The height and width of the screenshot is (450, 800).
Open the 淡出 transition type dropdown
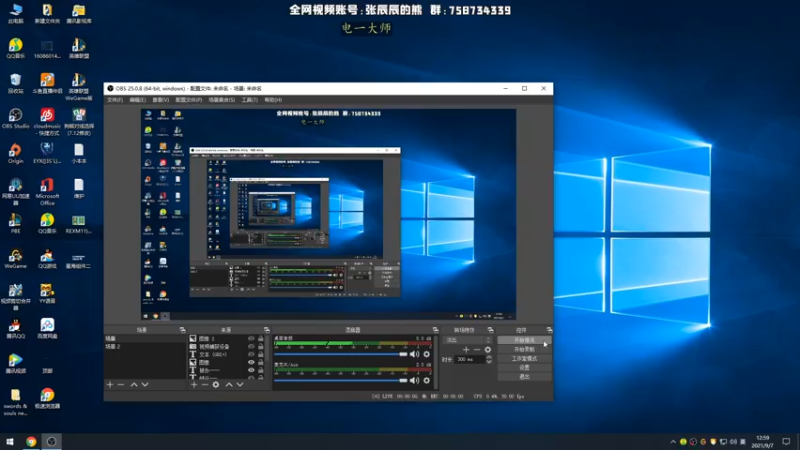point(468,340)
